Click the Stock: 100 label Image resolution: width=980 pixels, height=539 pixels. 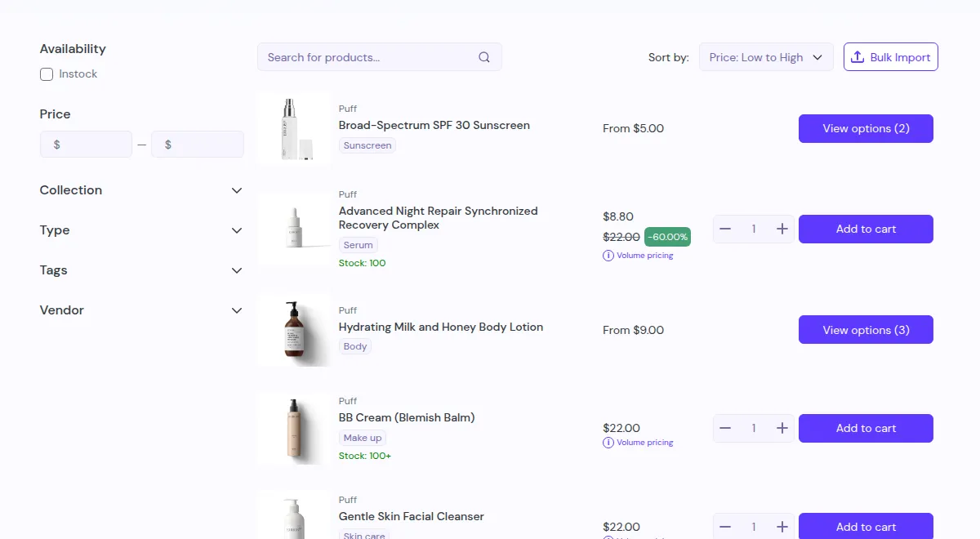tap(363, 263)
